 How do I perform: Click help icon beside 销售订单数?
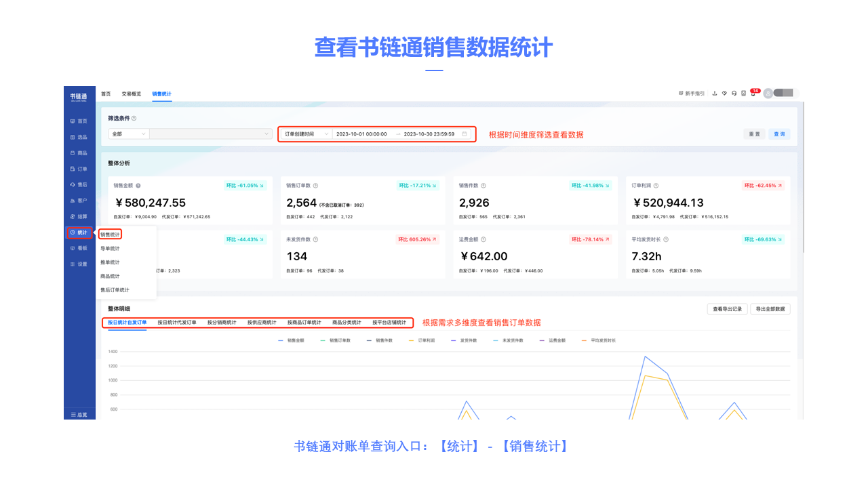[x=316, y=185]
